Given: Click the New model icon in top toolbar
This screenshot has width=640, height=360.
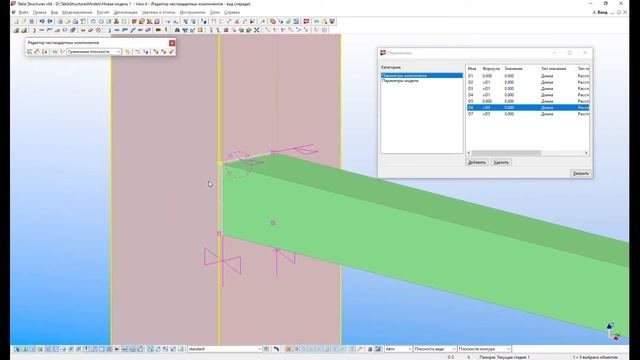Looking at the screenshot, I should pos(16,21).
